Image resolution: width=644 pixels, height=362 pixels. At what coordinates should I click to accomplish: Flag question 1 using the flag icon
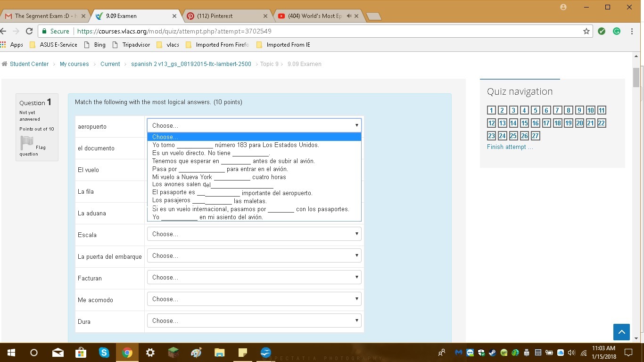27,142
